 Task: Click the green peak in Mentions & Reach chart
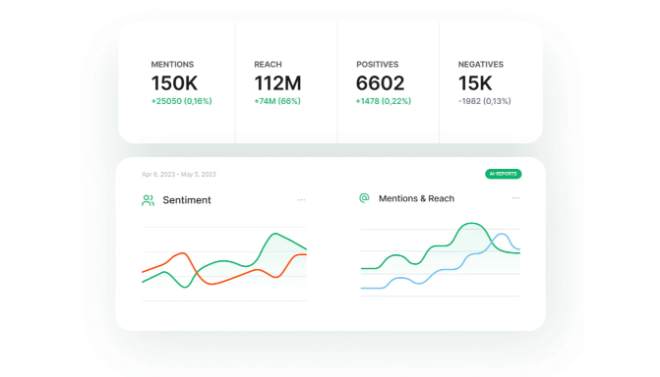coord(471,223)
